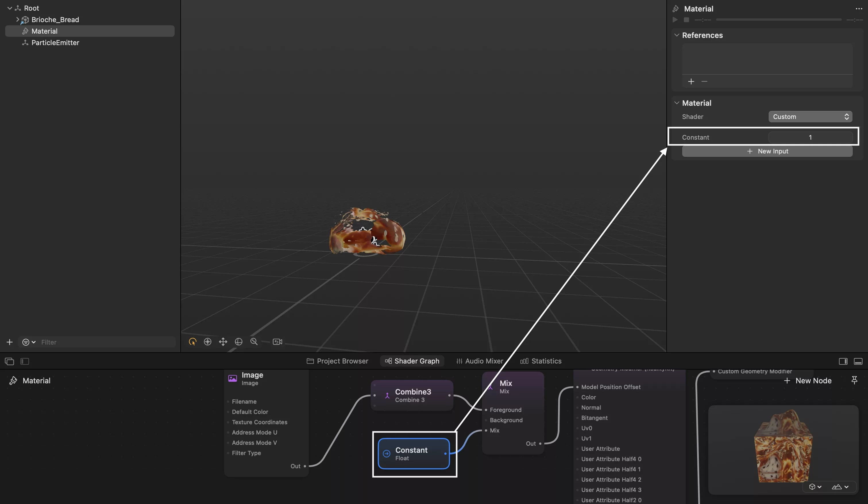
Task: Open the Shader Custom dropdown
Action: pos(810,117)
